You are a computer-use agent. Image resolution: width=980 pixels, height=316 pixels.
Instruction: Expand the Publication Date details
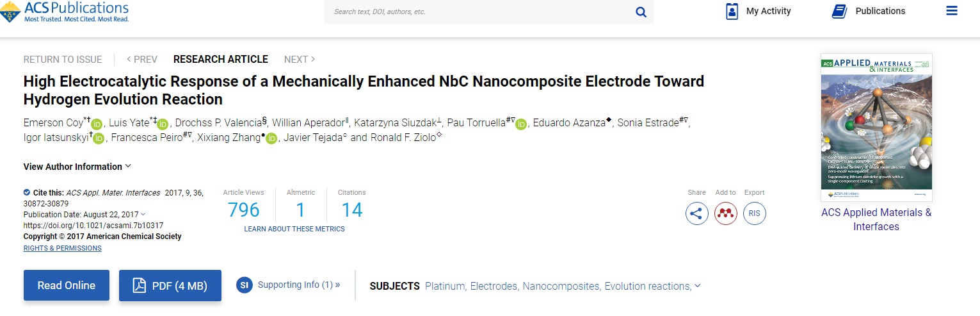pos(143,214)
